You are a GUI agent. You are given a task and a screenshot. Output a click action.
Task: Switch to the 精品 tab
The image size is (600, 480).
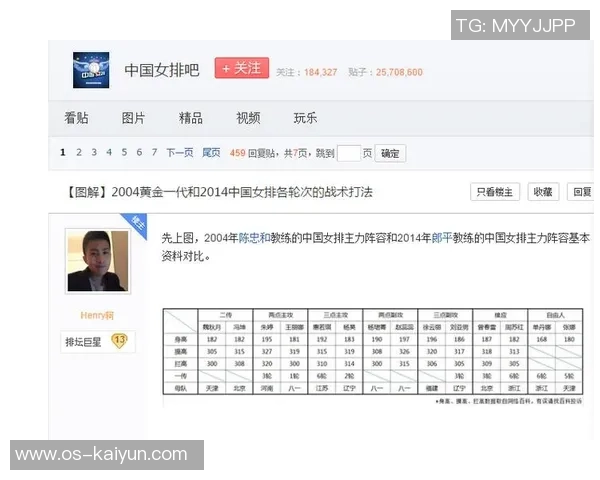click(191, 118)
